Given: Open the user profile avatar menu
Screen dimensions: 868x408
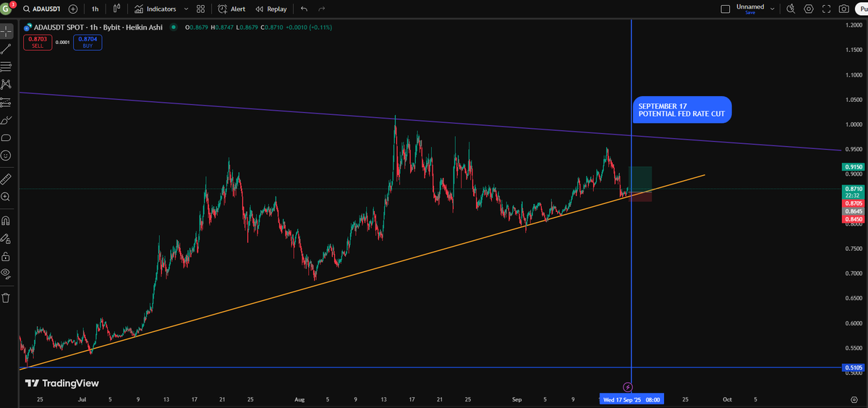Looking at the screenshot, I should [x=7, y=9].
